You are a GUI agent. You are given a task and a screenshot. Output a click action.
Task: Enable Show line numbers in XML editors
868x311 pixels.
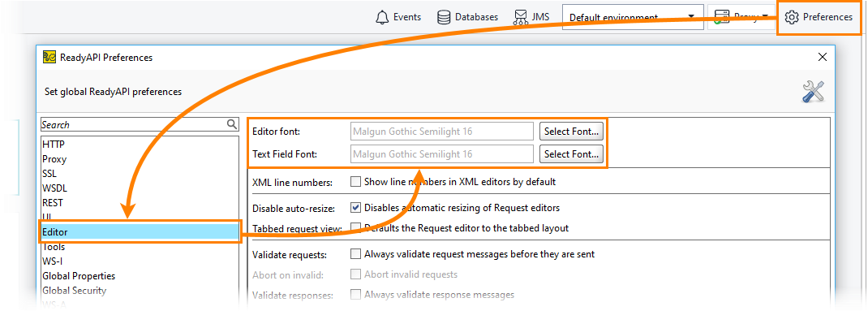pos(355,181)
